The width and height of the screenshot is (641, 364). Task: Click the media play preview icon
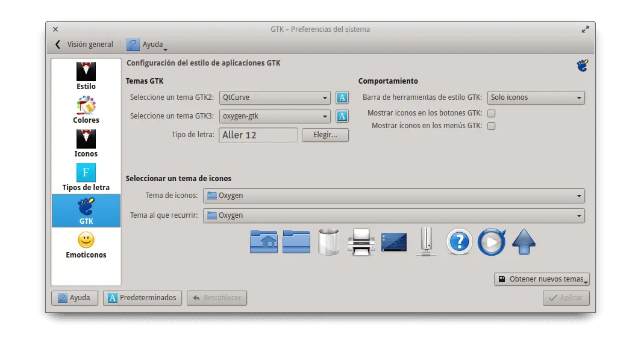(x=492, y=242)
